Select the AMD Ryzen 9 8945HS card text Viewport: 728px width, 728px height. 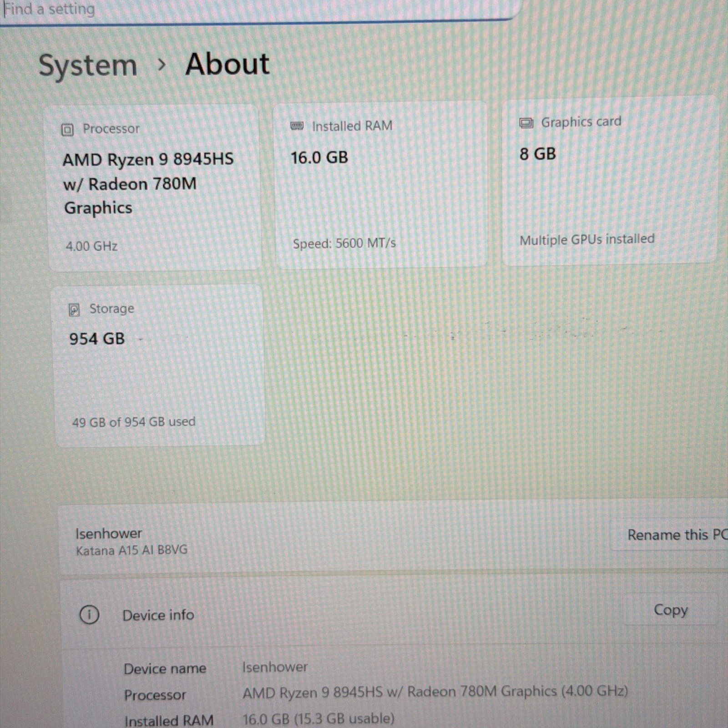[148, 183]
